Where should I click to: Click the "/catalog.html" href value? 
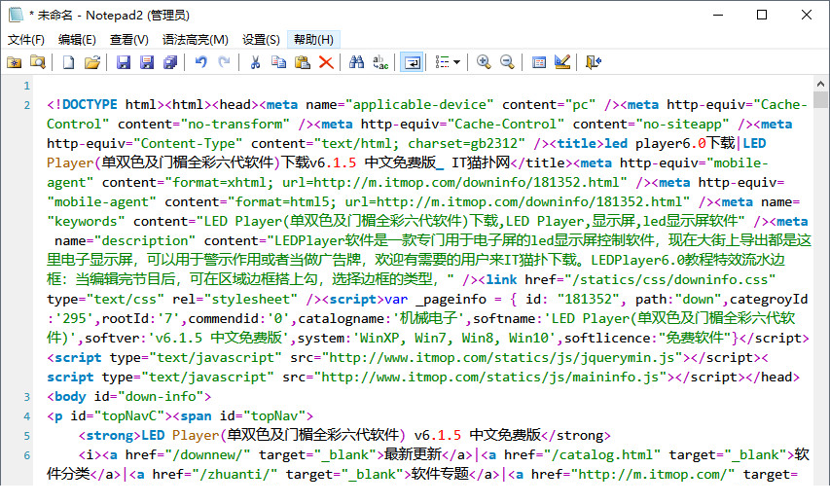[x=605, y=455]
